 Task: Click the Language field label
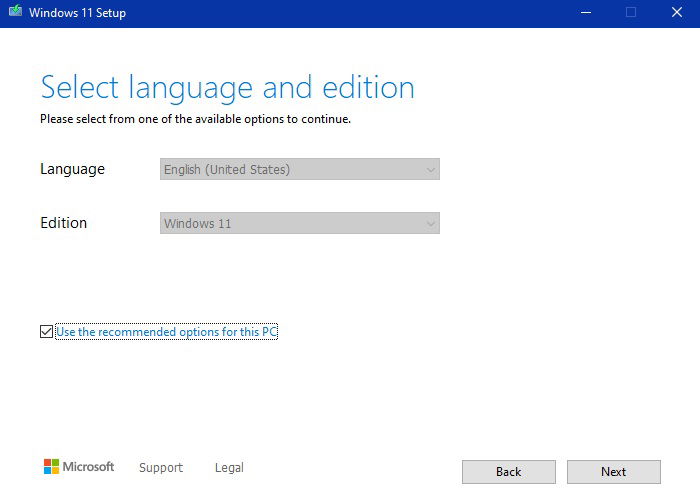72,169
